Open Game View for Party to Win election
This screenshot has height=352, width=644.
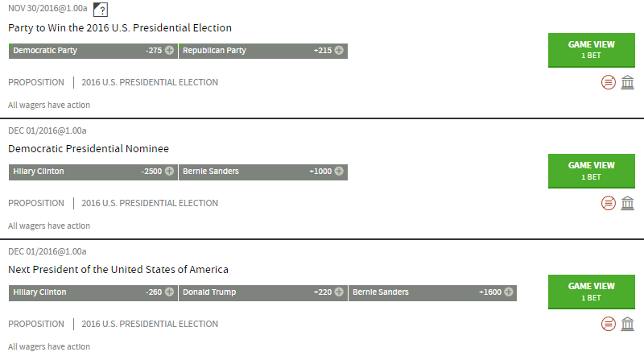point(592,50)
